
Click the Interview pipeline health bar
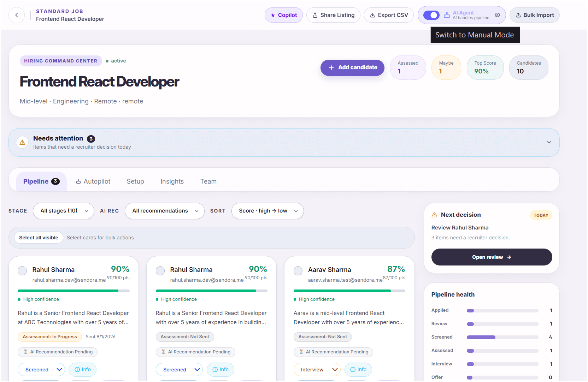click(x=502, y=364)
